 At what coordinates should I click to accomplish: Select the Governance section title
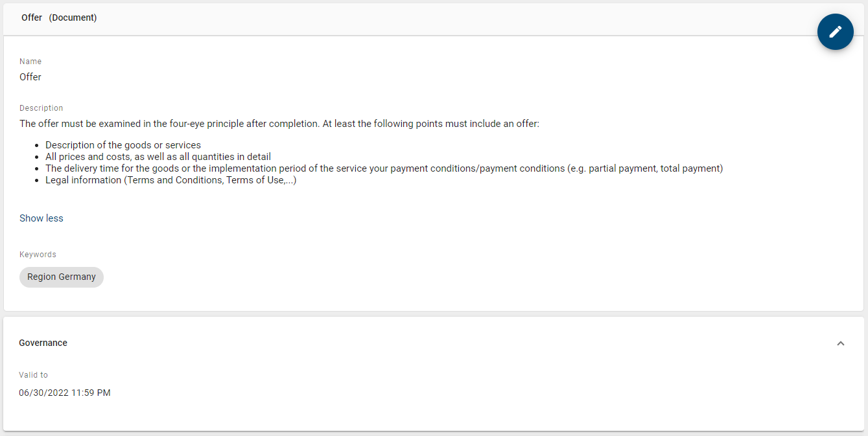click(43, 343)
